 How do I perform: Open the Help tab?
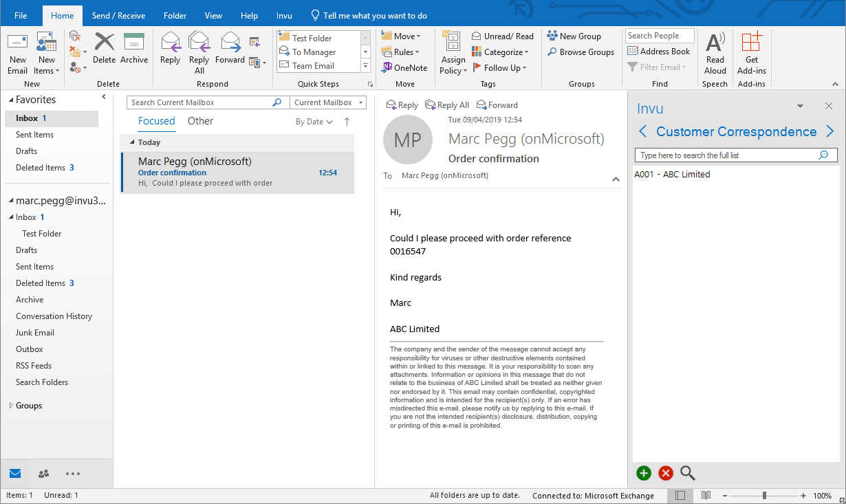(250, 15)
